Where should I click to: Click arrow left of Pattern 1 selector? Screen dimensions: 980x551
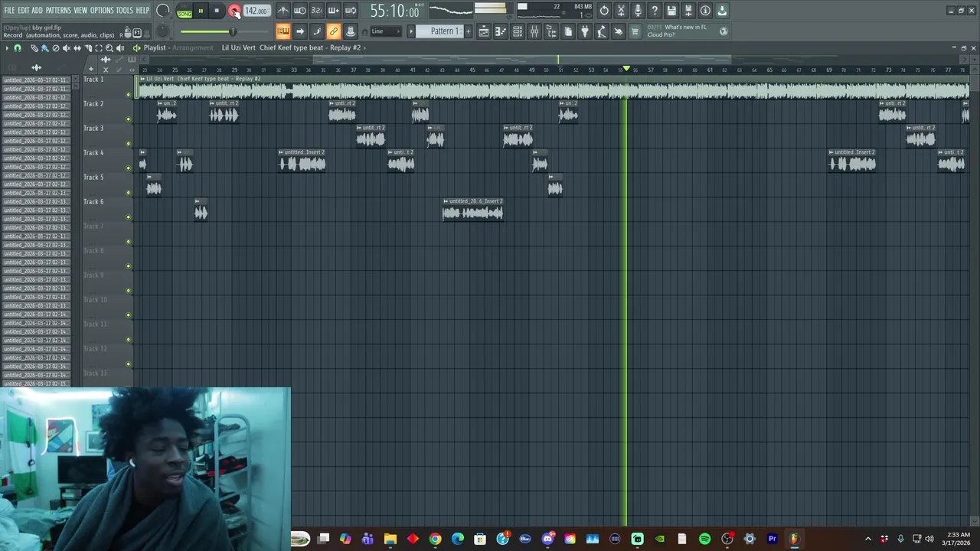click(x=410, y=31)
